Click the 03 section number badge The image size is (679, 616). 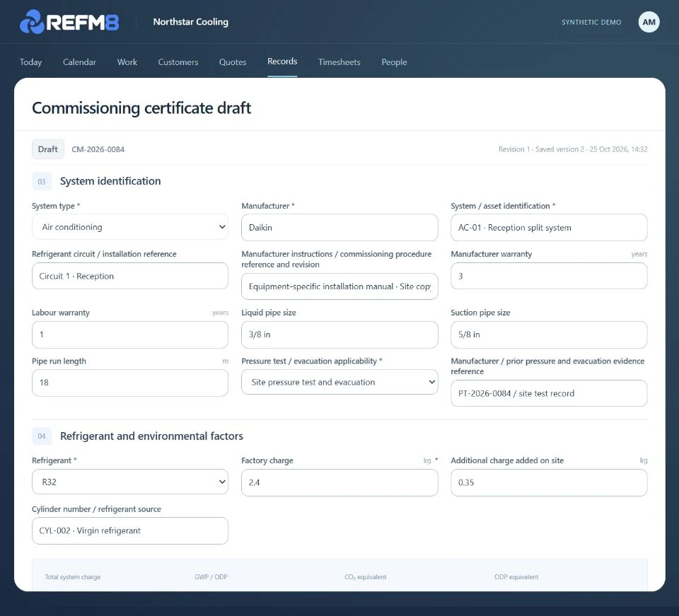pos(42,181)
